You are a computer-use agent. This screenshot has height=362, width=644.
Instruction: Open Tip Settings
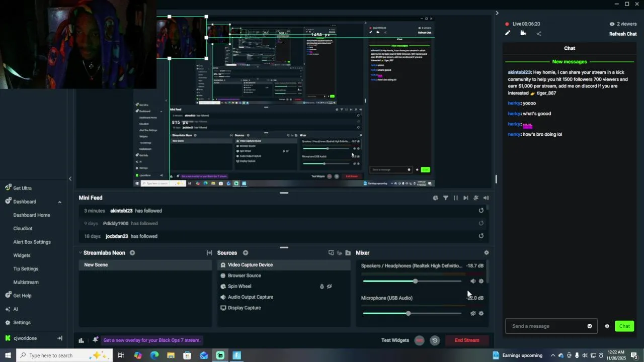click(26, 269)
